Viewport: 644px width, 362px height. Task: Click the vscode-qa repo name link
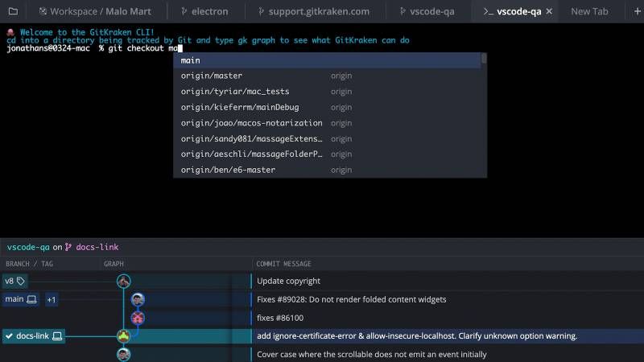click(28, 247)
